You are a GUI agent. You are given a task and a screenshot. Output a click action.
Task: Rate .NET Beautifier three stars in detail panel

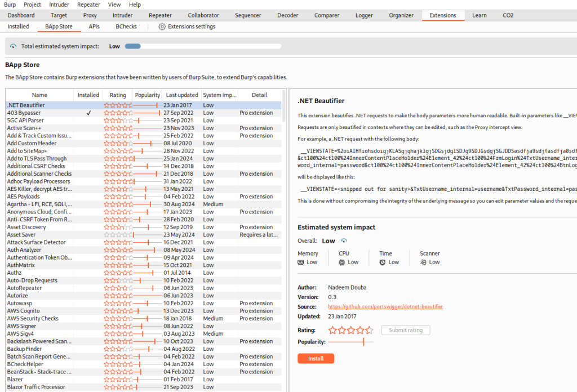[x=350, y=330]
